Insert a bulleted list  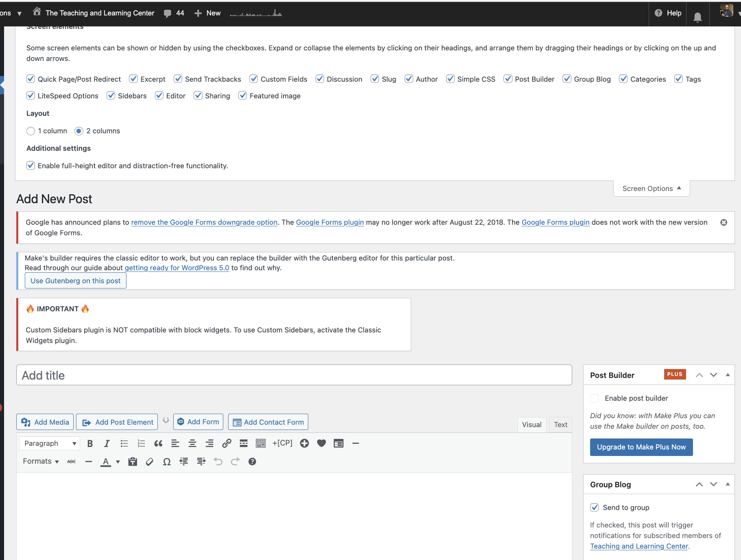(x=124, y=443)
